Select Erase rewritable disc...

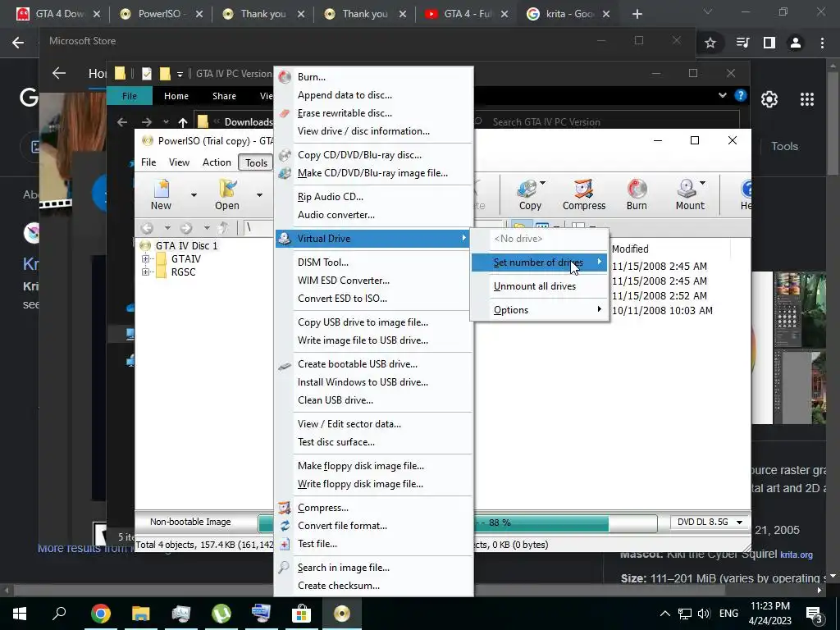(374, 113)
